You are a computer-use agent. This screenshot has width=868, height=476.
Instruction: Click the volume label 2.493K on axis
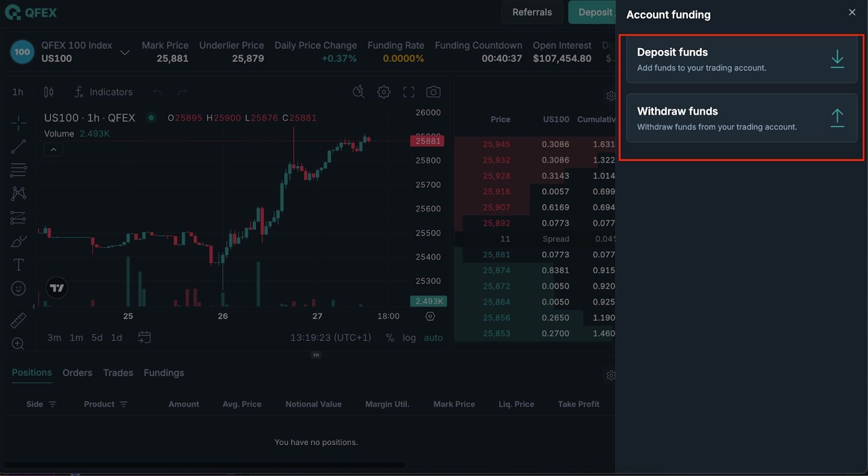(x=429, y=301)
